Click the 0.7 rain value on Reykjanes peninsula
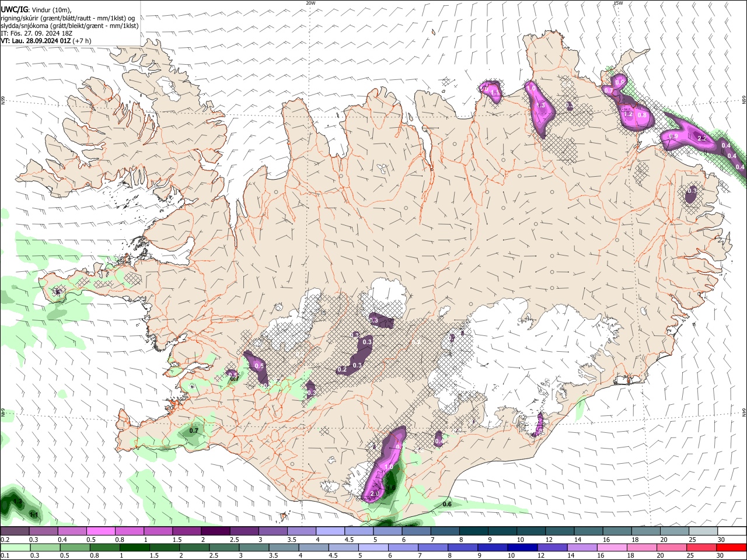 (194, 430)
